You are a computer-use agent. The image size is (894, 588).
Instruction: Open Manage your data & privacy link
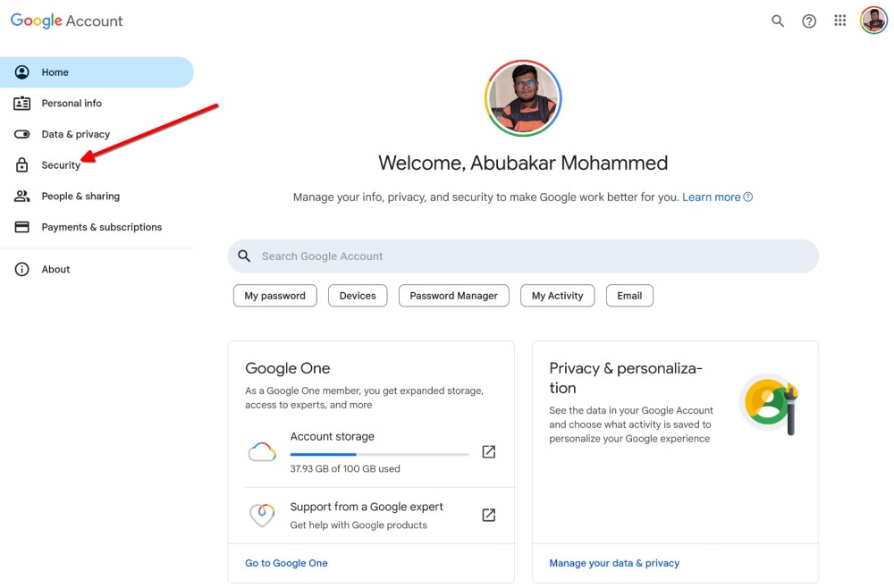[x=614, y=563]
